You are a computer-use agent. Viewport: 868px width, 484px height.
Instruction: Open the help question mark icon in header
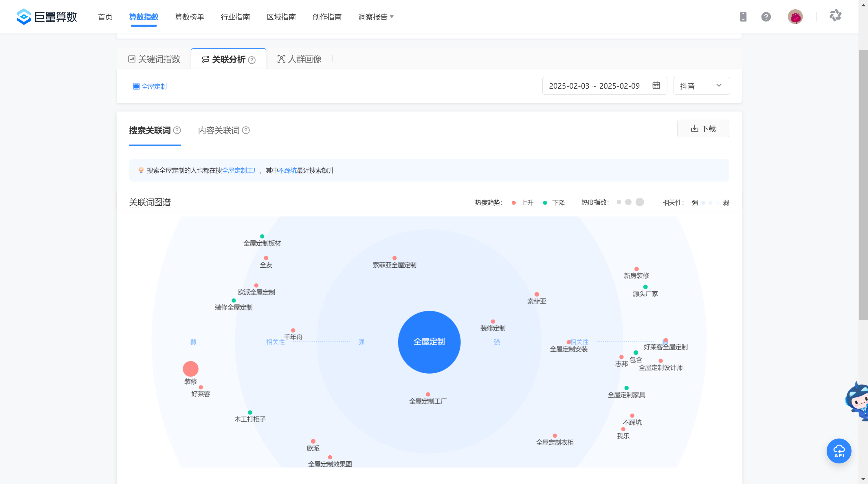point(766,17)
